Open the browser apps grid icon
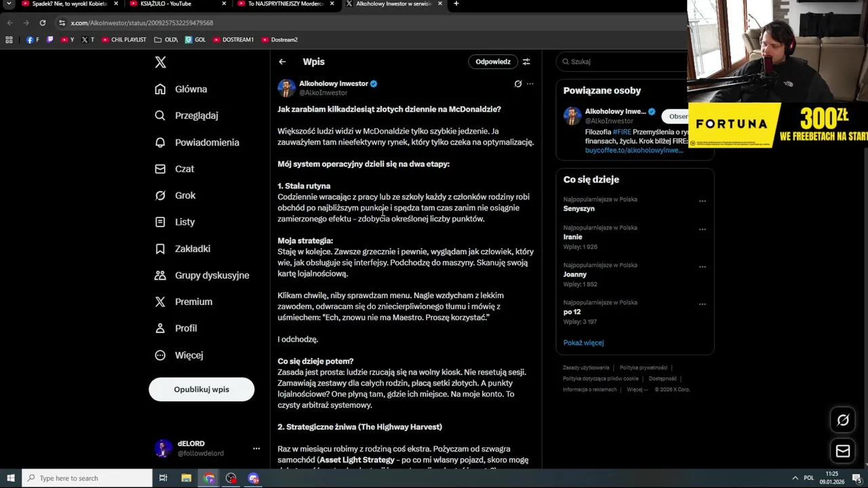 (x=9, y=40)
